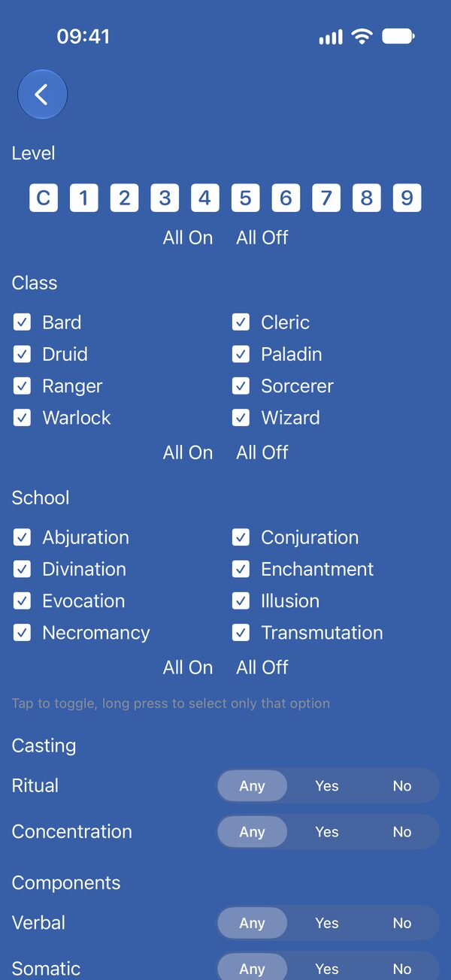Uncheck the Enchantment school checkbox
The height and width of the screenshot is (980, 451).
click(241, 569)
